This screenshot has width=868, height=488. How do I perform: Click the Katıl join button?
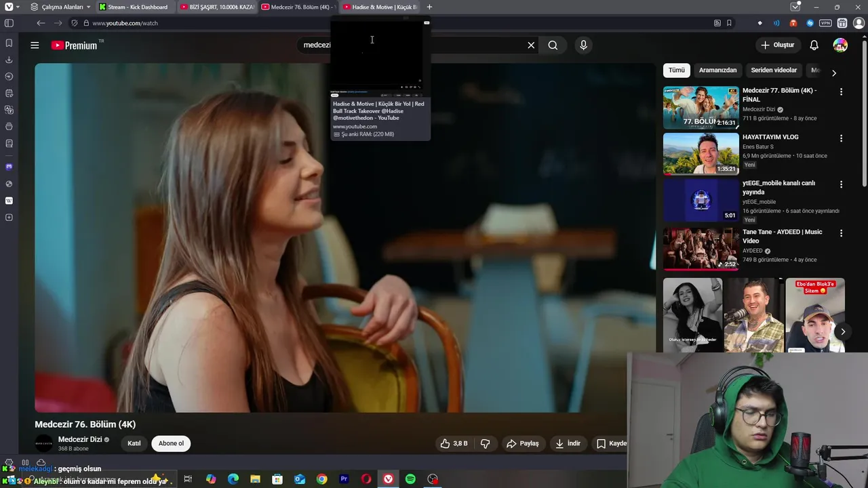pos(134,443)
